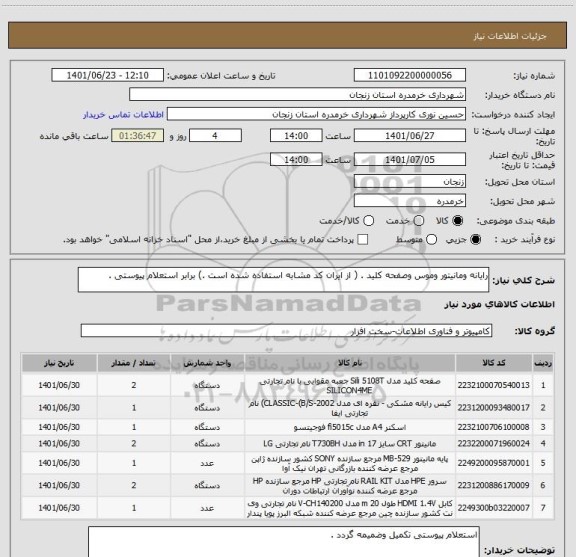Click the announcement date field 1401/06/23 - 12:10

coord(108,75)
